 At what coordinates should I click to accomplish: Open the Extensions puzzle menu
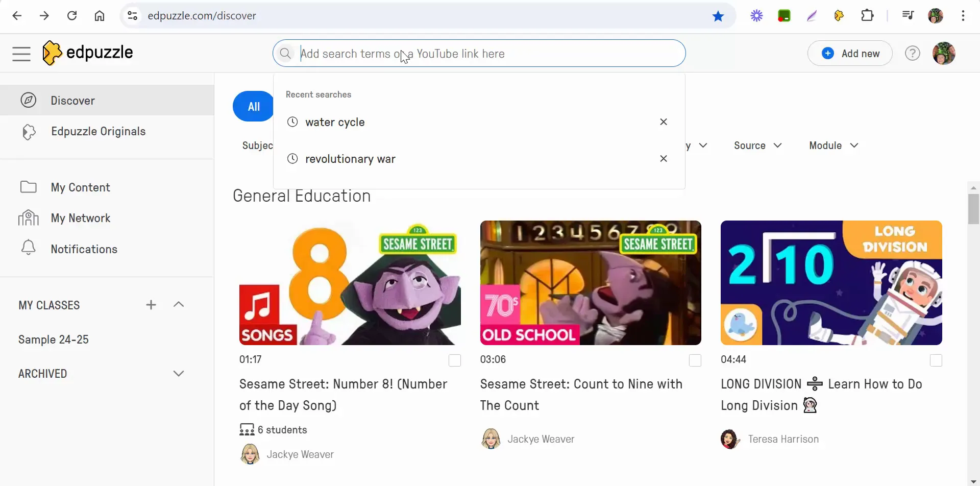tap(867, 16)
